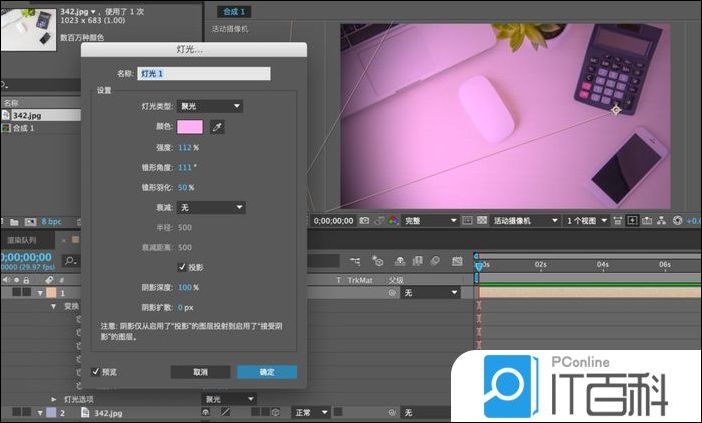Click the blue timeline current timecode
This screenshot has width=702, height=423.
point(26,257)
